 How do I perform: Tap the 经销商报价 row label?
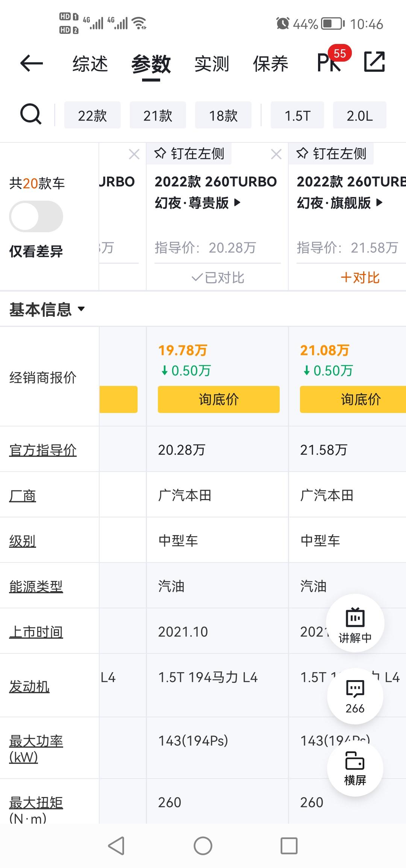tap(43, 377)
